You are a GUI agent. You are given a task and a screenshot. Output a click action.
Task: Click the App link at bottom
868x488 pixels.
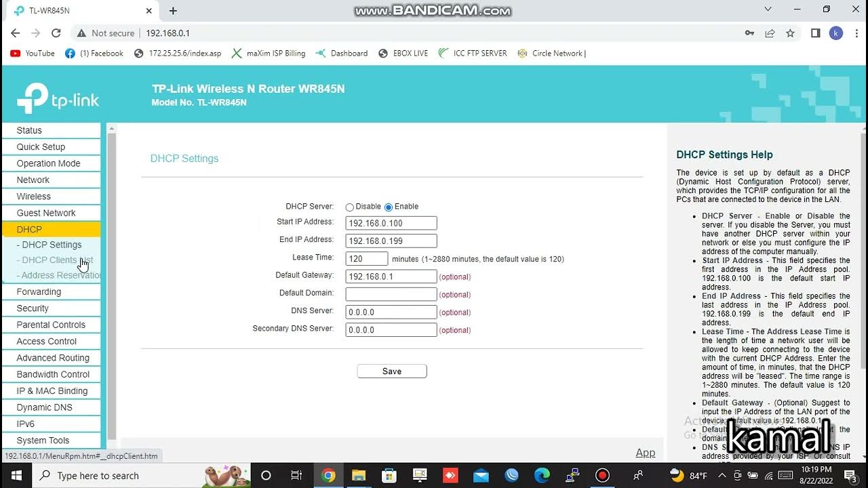coord(646,453)
